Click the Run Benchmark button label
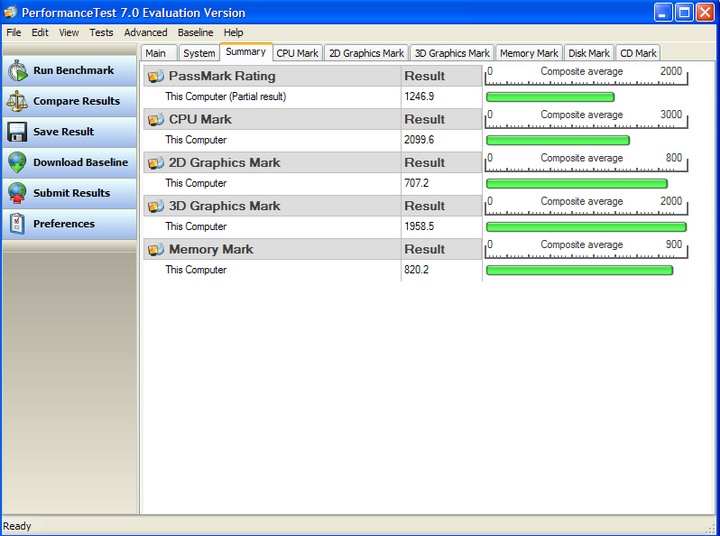 (73, 70)
